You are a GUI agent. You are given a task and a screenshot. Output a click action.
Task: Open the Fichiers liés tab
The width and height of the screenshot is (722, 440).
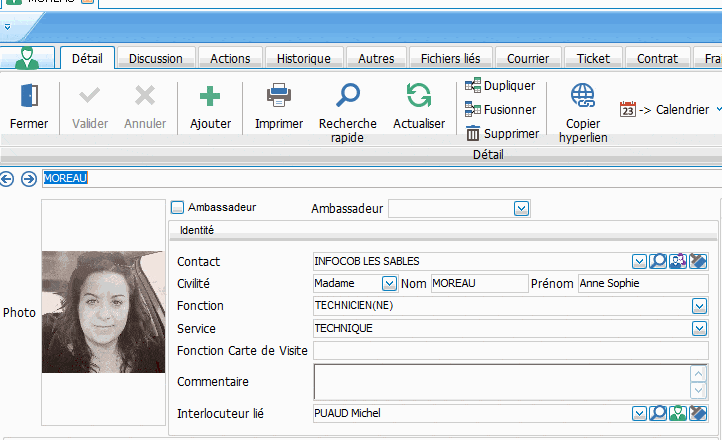[450, 59]
